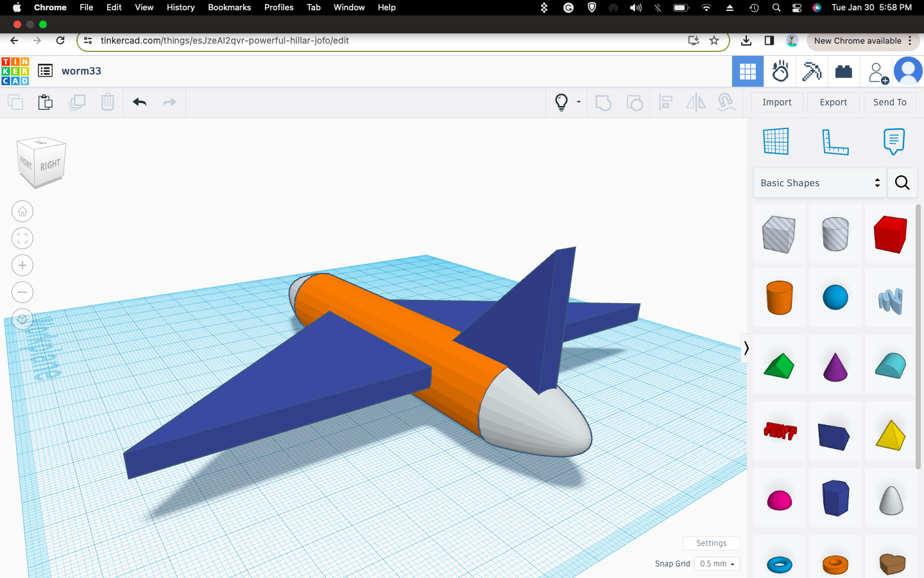Viewport: 924px width, 578px height.
Task: Toggle show-all lightbulb visibility icon
Action: click(x=561, y=102)
